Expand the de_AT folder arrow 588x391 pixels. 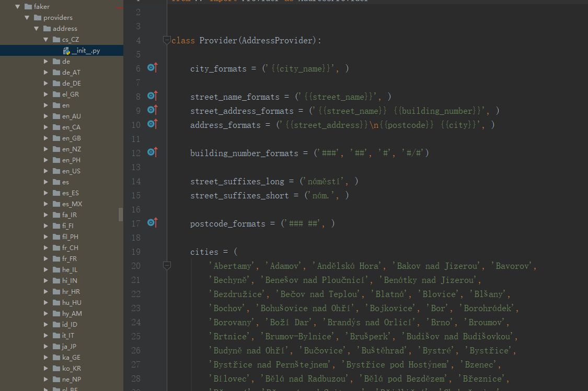pyautogui.click(x=46, y=72)
